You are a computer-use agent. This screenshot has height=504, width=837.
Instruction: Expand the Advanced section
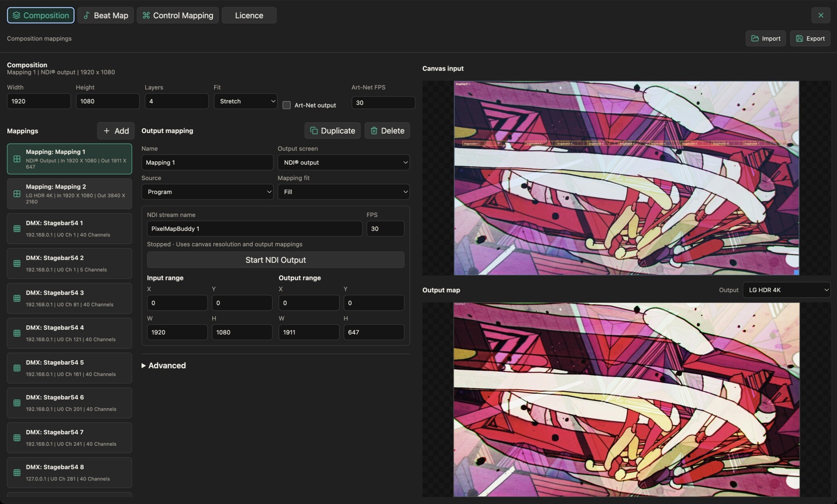(x=163, y=366)
